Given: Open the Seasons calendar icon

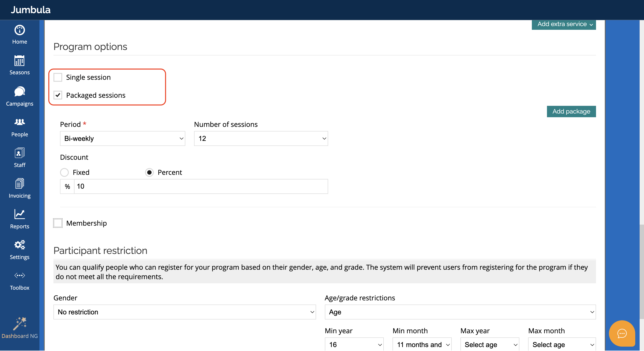Looking at the screenshot, I should click(x=19, y=61).
